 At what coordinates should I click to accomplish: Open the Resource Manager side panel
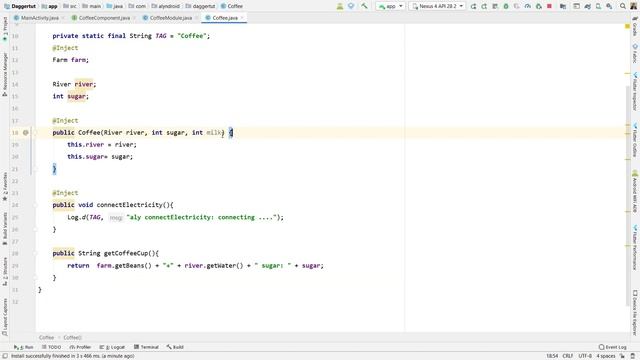pos(5,74)
